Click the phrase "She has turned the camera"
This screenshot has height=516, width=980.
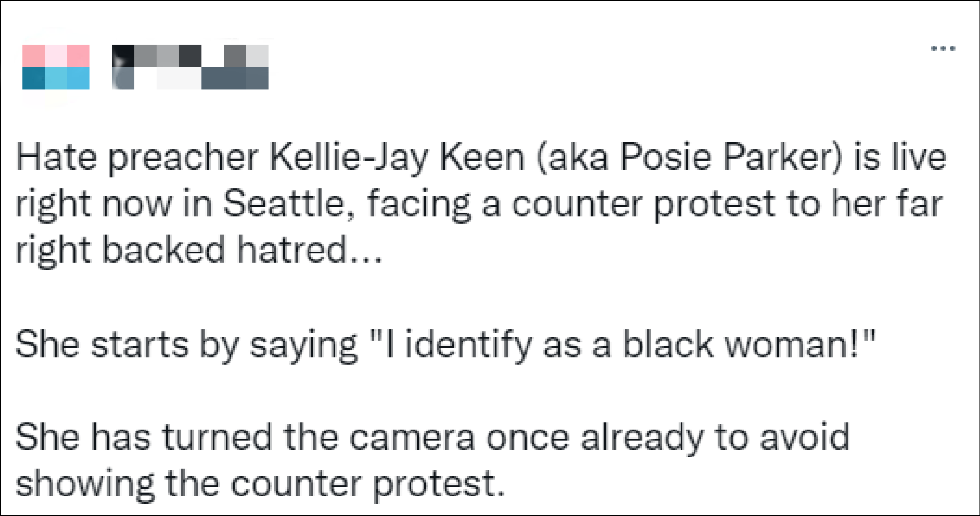click(245, 437)
